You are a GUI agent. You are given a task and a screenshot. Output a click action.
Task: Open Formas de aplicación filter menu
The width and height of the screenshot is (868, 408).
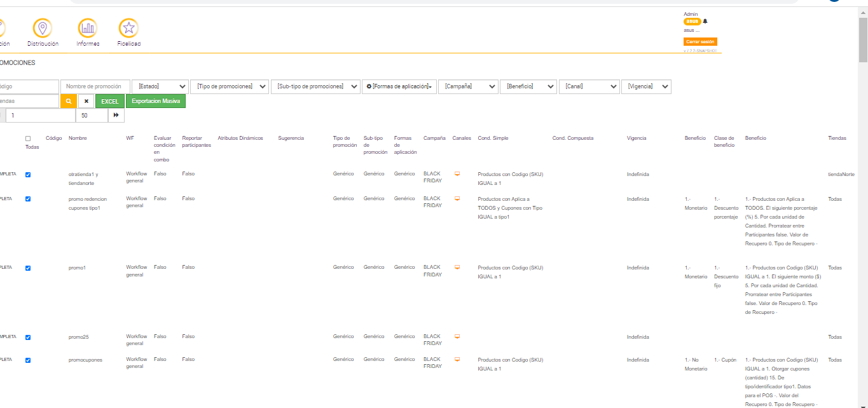[399, 86]
